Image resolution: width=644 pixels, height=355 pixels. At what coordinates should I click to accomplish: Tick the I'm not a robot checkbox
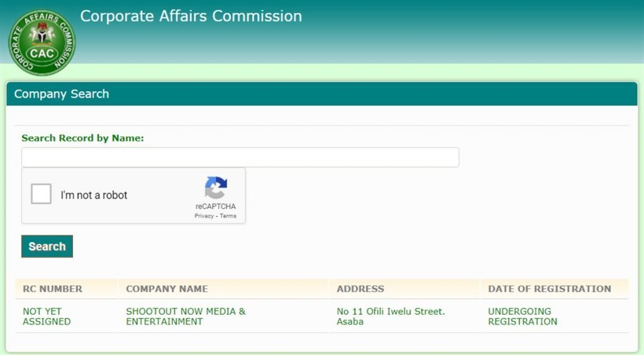click(41, 194)
